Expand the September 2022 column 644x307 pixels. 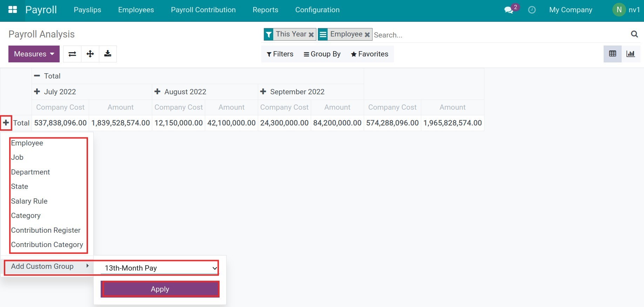click(263, 91)
